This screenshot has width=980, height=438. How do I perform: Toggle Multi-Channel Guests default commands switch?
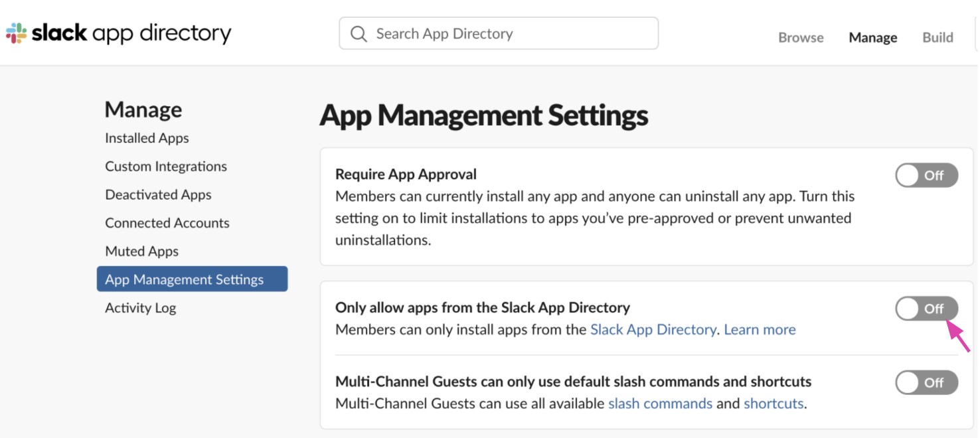pyautogui.click(x=926, y=383)
